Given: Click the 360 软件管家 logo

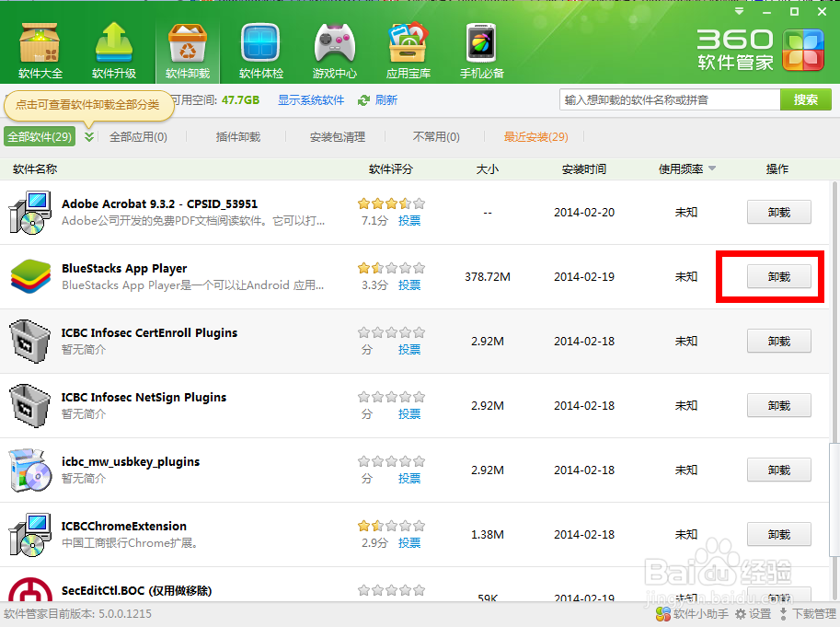Looking at the screenshot, I should click(x=760, y=51).
